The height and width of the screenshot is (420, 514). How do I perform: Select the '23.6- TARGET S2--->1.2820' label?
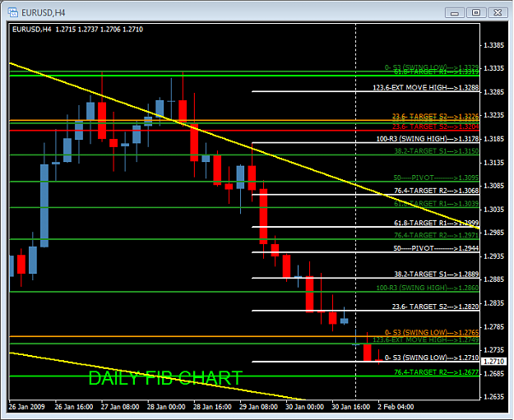coord(435,307)
